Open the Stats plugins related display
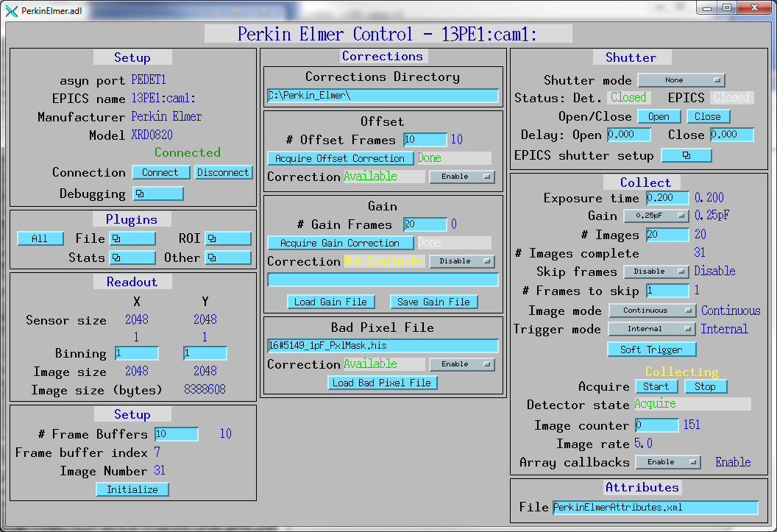This screenshot has width=777, height=532. coord(132,258)
